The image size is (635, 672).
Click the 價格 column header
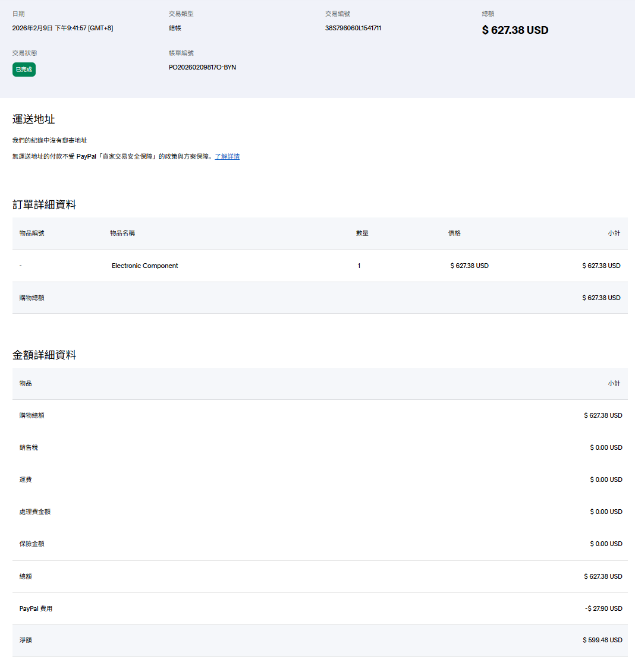(x=454, y=233)
